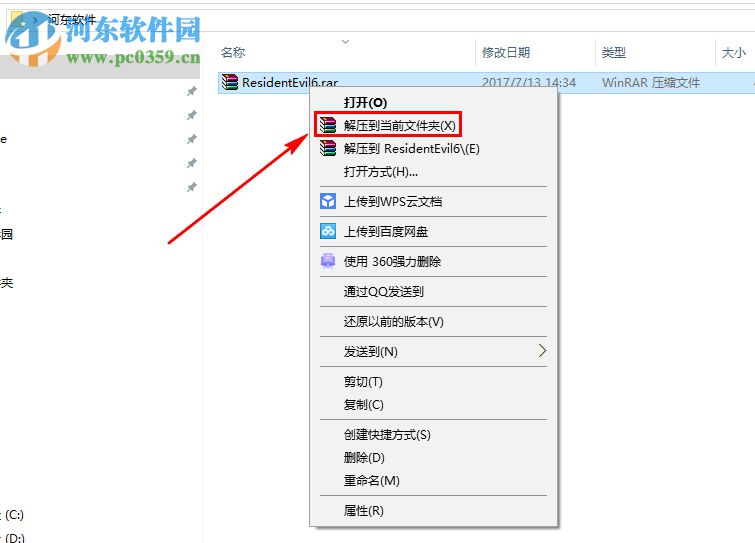Click the 2017/7/13 14:34 date cell

click(x=529, y=82)
